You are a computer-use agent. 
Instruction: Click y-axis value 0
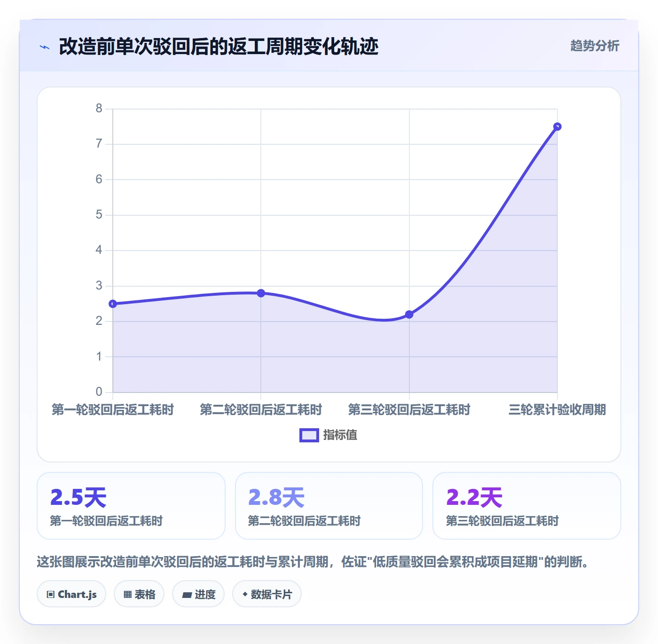pos(99,392)
